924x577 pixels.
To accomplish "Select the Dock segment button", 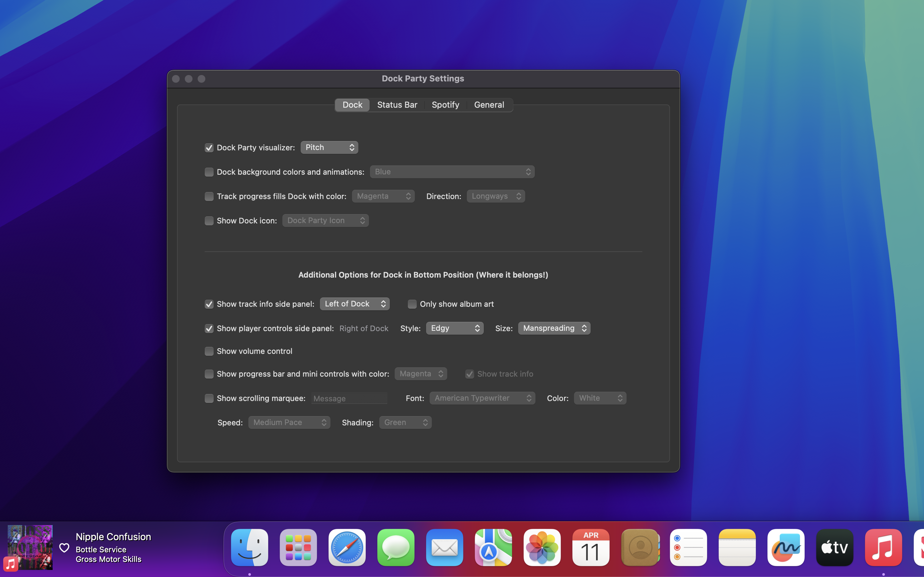I will [x=352, y=105].
